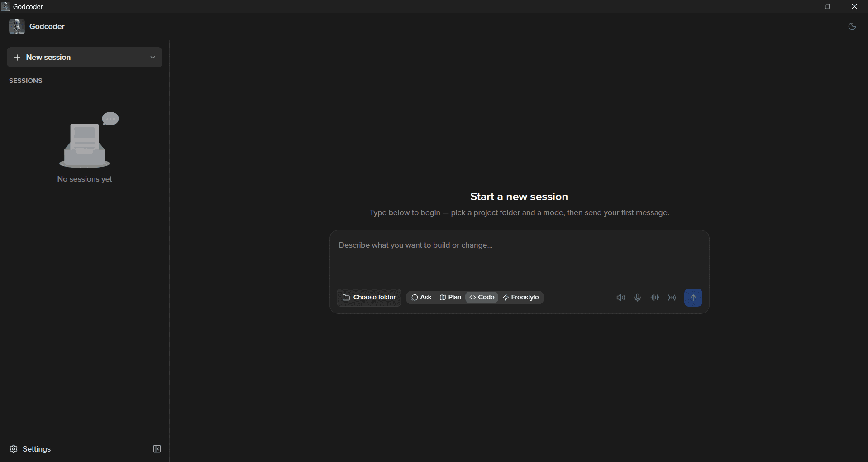Click the Godcoder name in the header
The image size is (868, 462).
tap(47, 27)
